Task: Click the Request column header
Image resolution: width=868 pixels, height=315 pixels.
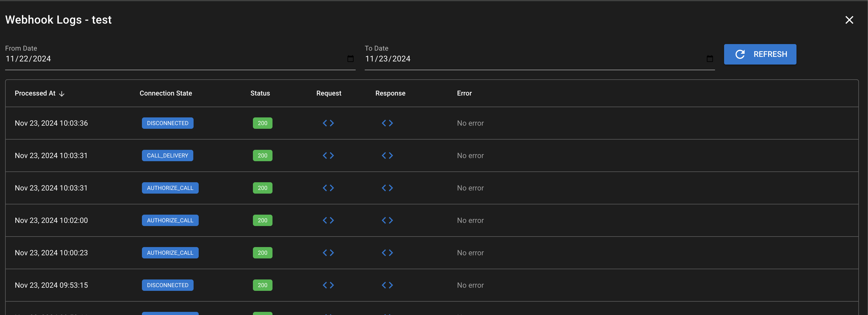Action: point(328,93)
